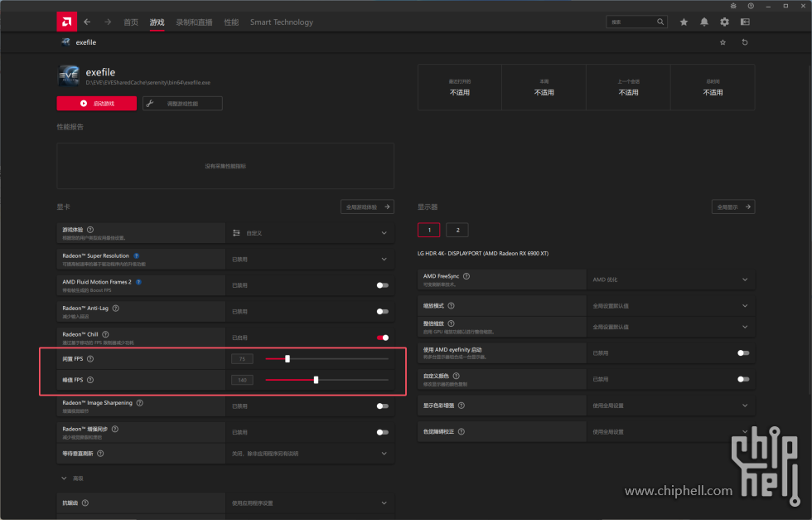Switch to Smart Technology tab

[282, 22]
